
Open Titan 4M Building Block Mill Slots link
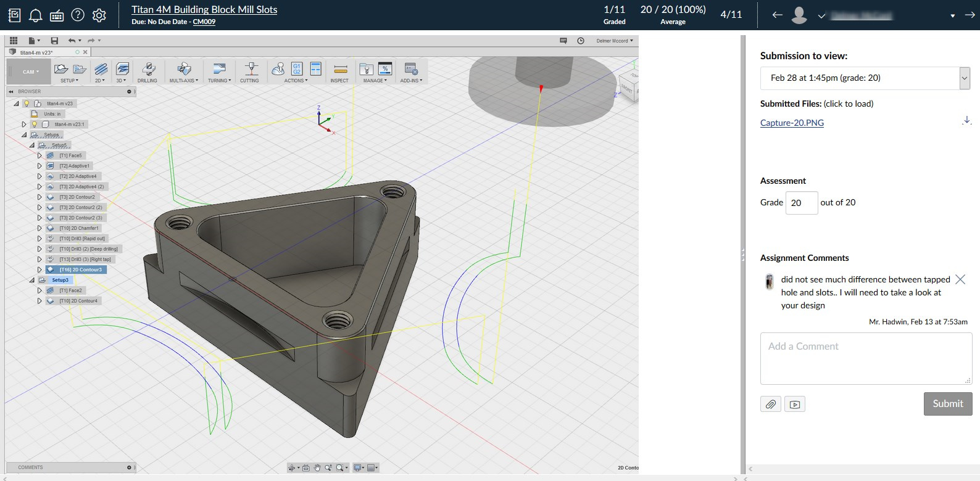click(x=204, y=9)
